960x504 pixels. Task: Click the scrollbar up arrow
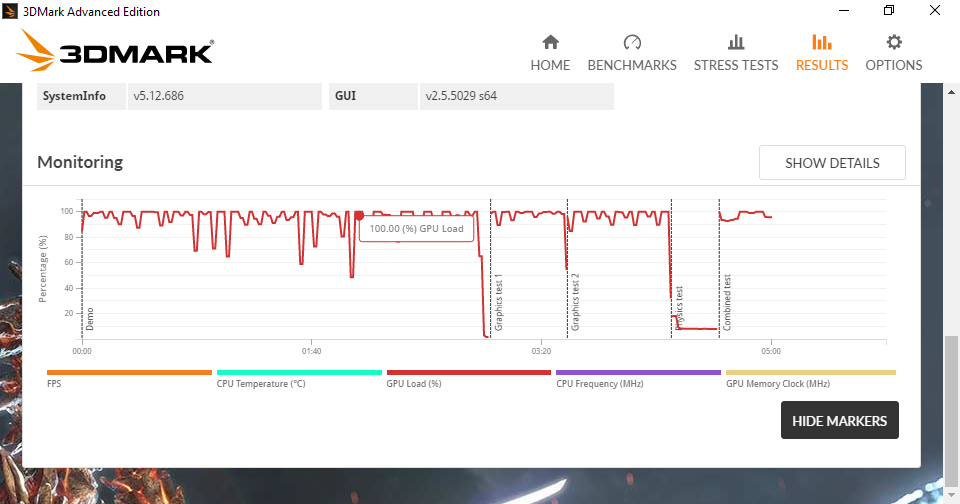(x=951, y=92)
